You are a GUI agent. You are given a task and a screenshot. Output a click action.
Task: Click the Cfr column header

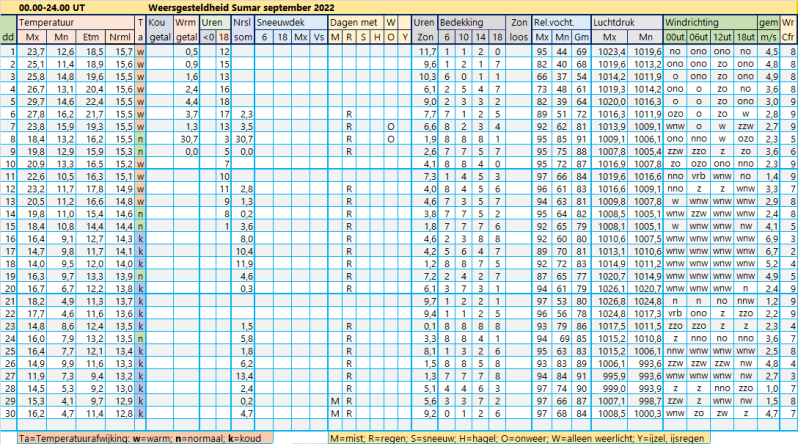(x=789, y=35)
